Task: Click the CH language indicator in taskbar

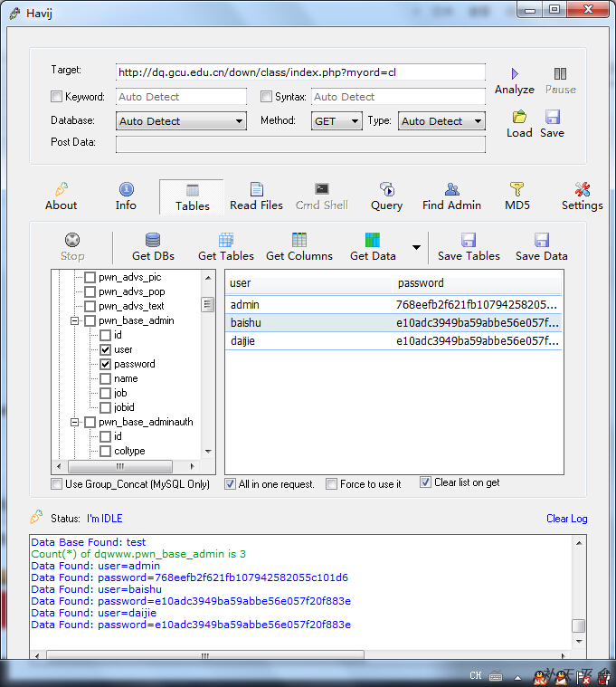Action: point(476,675)
